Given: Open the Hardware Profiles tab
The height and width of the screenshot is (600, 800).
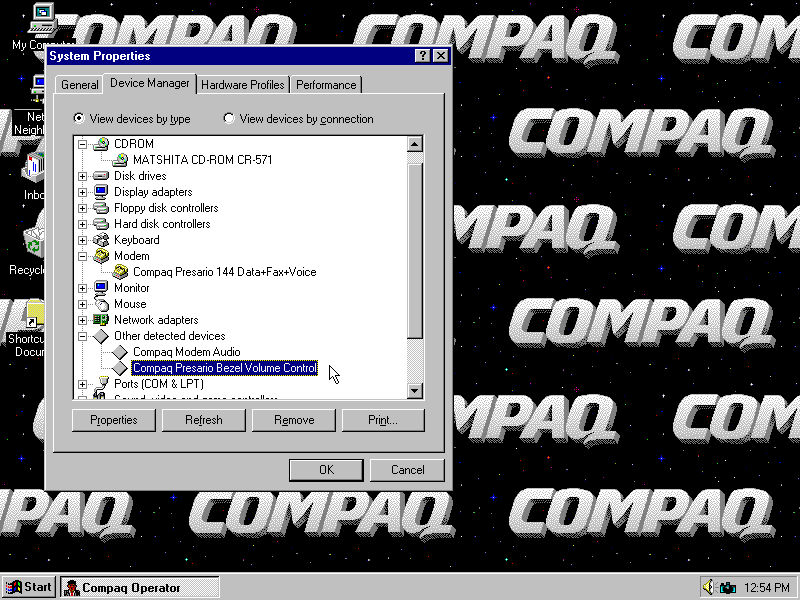Looking at the screenshot, I should point(242,85).
